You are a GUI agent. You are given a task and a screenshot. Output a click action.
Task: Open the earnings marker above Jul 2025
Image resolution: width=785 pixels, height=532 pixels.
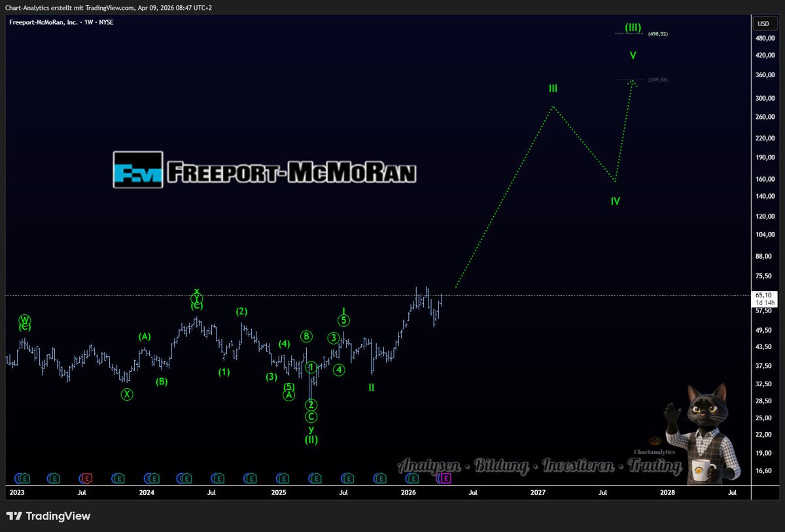click(x=347, y=478)
